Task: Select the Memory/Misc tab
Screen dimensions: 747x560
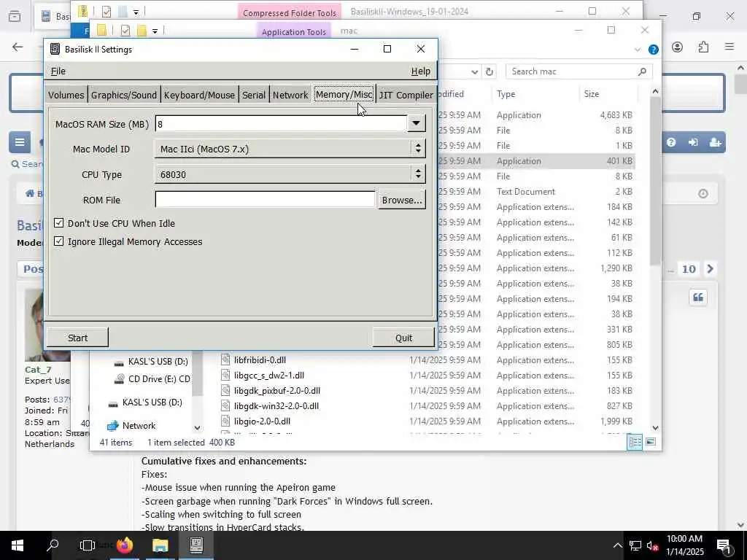Action: (x=344, y=94)
